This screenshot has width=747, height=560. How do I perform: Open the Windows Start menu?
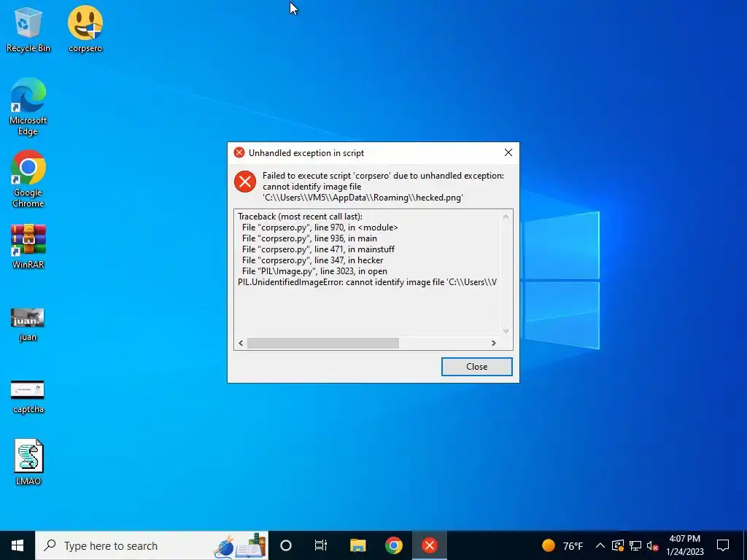pos(18,545)
